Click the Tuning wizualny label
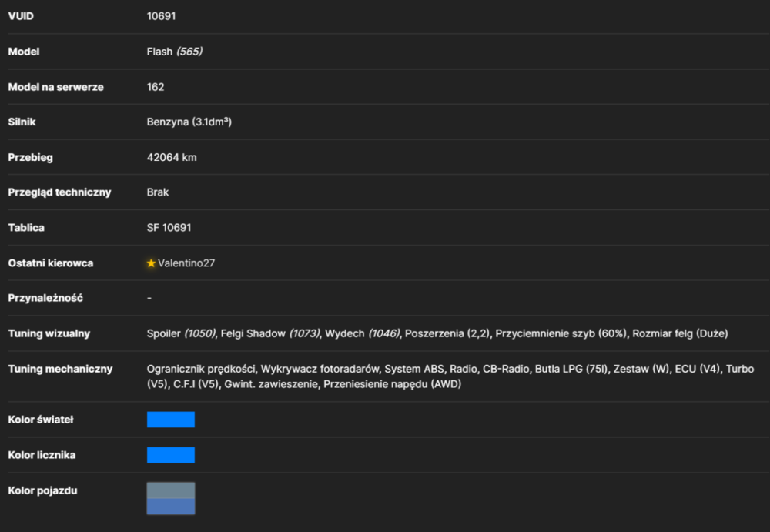 tap(49, 333)
